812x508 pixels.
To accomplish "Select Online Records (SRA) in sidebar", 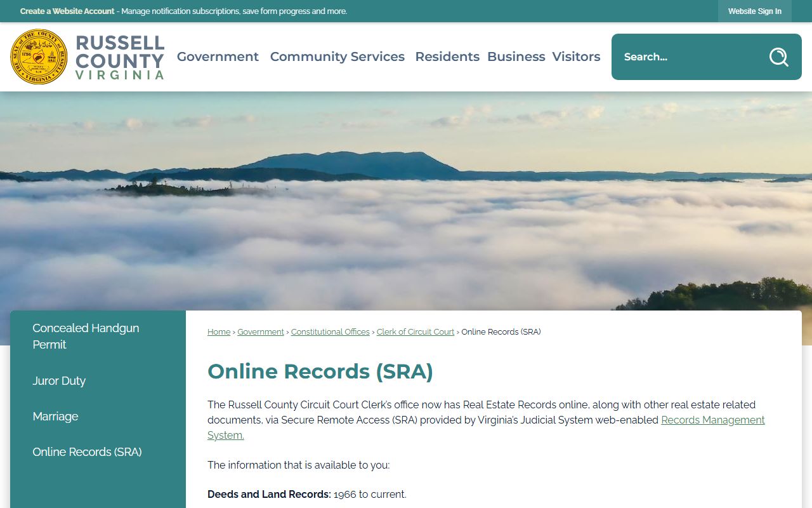I will [x=98, y=452].
